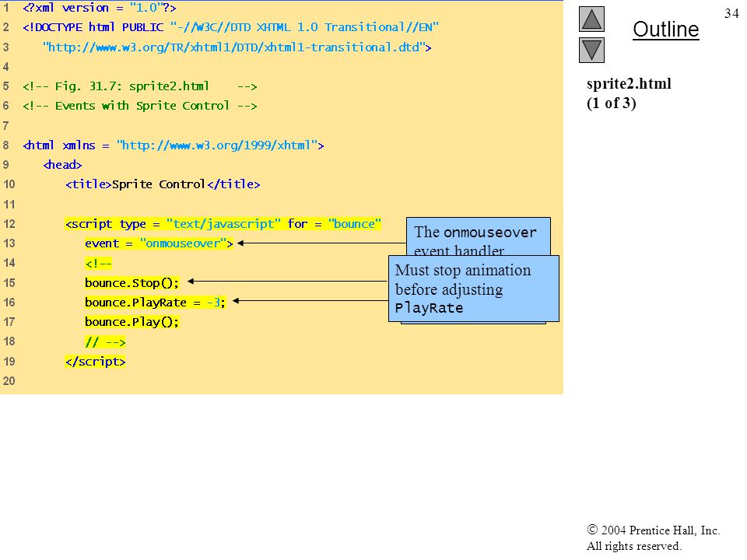Click the 'The onmouseover event handler' callout
The width and height of the screenshot is (747, 560).
click(479, 236)
